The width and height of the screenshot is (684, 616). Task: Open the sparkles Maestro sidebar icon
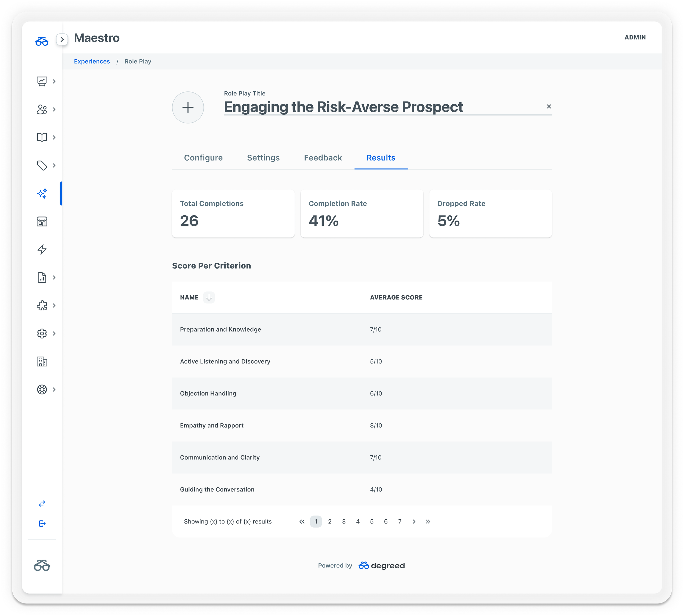point(42,193)
